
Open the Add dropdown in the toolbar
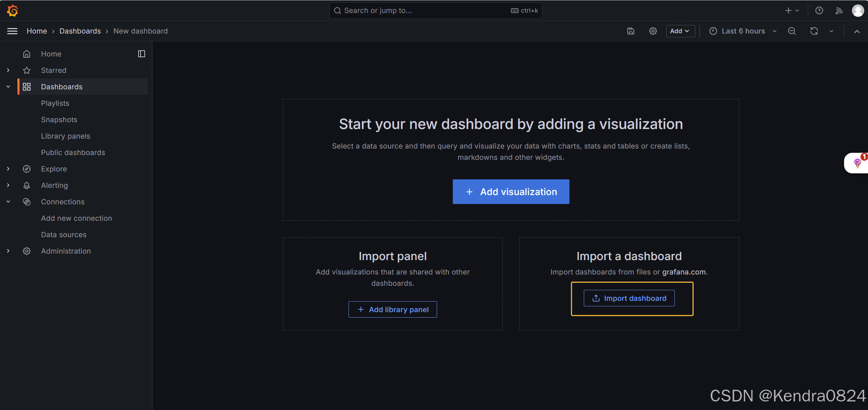coord(680,31)
